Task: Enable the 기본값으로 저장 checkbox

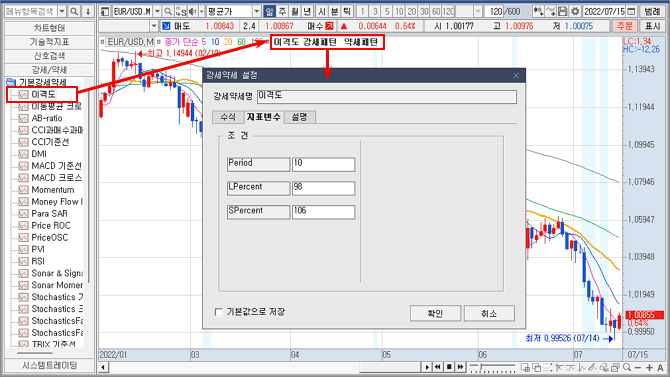Action: (x=219, y=312)
